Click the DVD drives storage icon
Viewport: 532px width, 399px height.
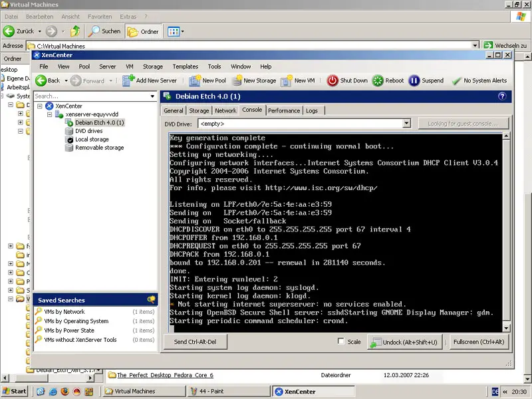pos(69,131)
